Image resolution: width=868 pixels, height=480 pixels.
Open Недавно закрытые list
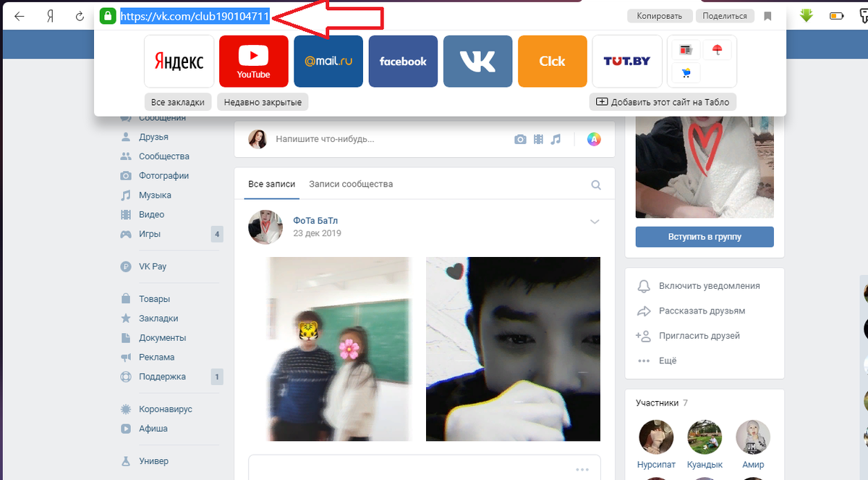[263, 102]
